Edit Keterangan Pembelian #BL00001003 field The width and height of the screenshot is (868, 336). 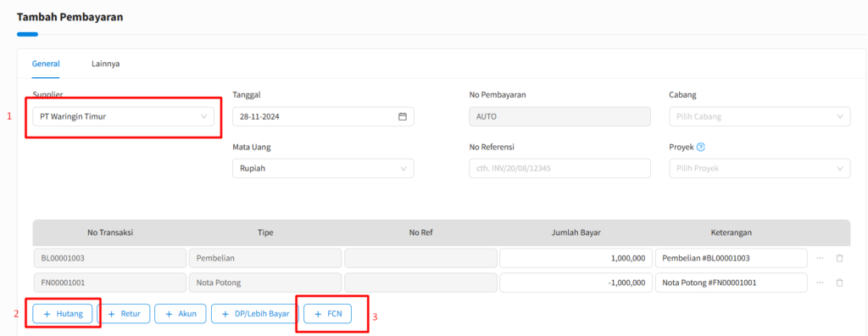(x=731, y=259)
